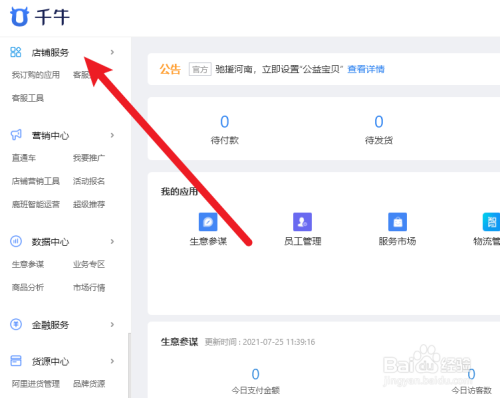Select 店铺服务 menu heading
The height and width of the screenshot is (398, 500).
(x=50, y=52)
